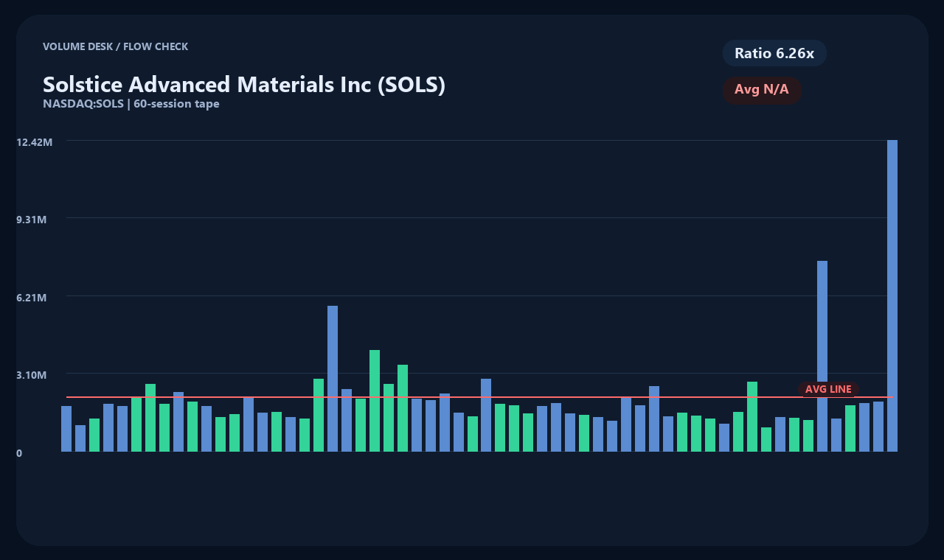Image resolution: width=944 pixels, height=560 pixels.
Task: Click the AVG LINE label
Action: tap(828, 389)
